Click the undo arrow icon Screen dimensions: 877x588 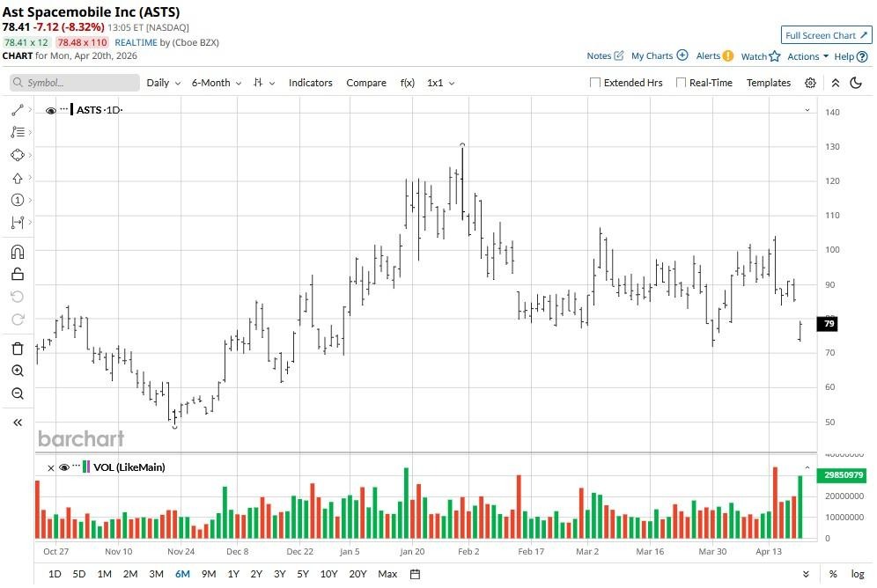click(18, 297)
